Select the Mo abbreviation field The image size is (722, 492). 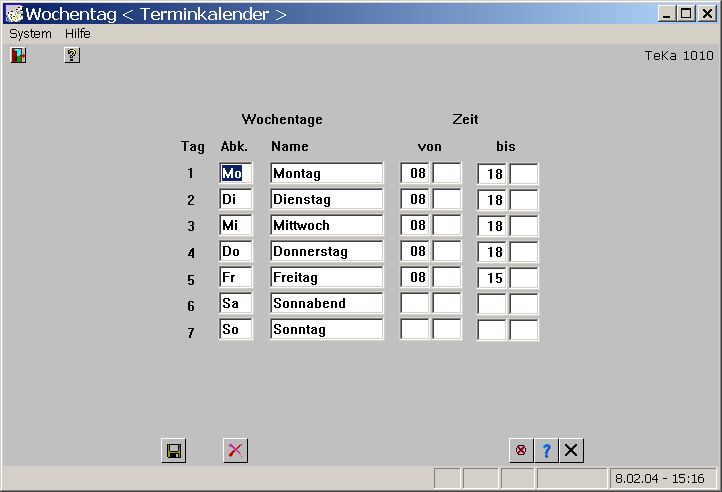coord(236,174)
